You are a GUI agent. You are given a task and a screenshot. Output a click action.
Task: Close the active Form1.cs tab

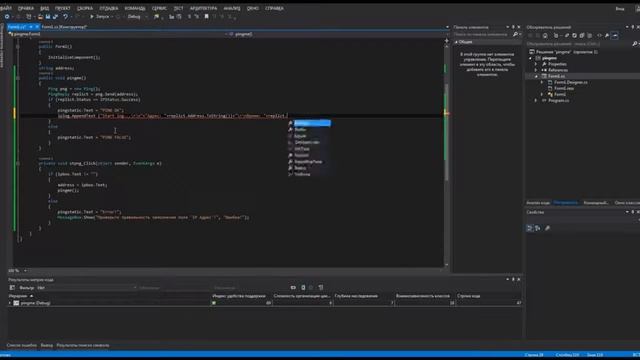point(37,27)
